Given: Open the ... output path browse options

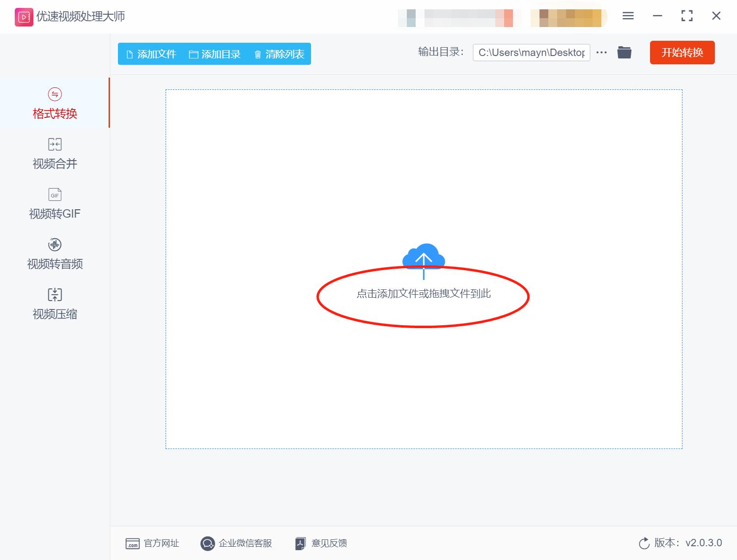Looking at the screenshot, I should [601, 53].
